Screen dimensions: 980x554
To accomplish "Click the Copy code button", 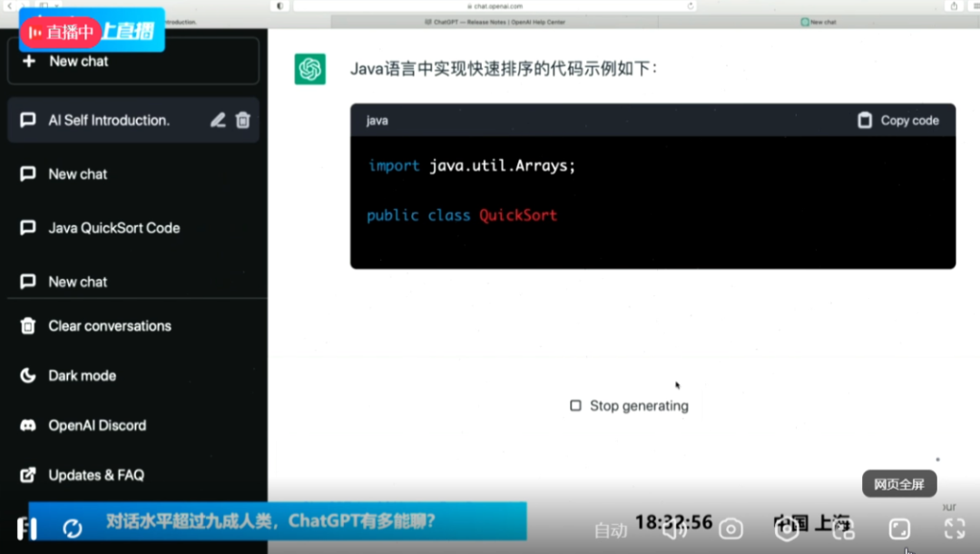I will [x=897, y=119].
